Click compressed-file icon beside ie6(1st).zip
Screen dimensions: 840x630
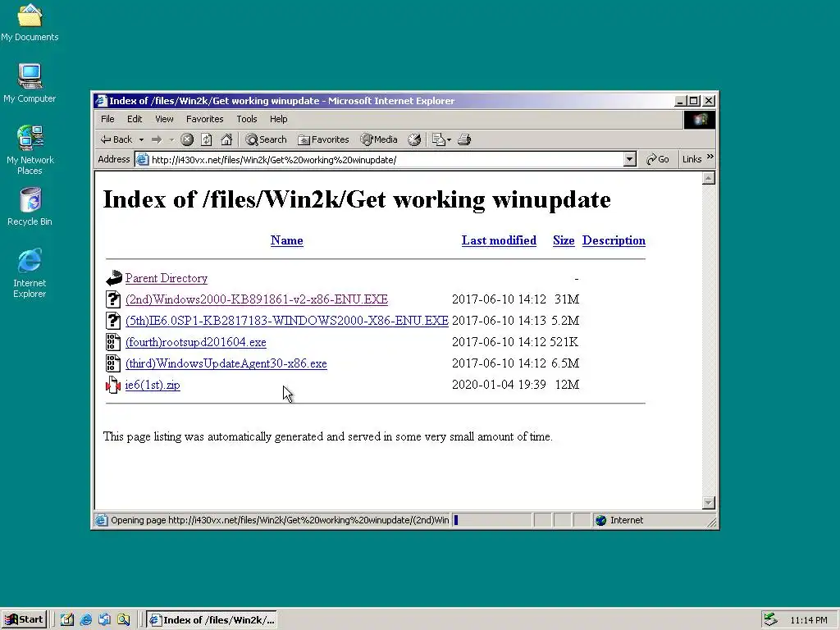click(x=113, y=385)
